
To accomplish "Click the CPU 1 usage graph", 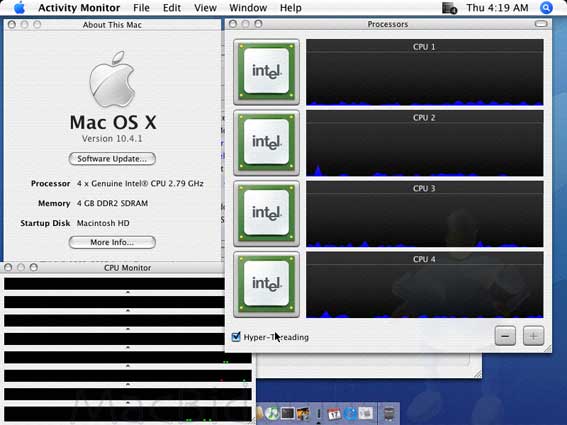I will 425,72.
